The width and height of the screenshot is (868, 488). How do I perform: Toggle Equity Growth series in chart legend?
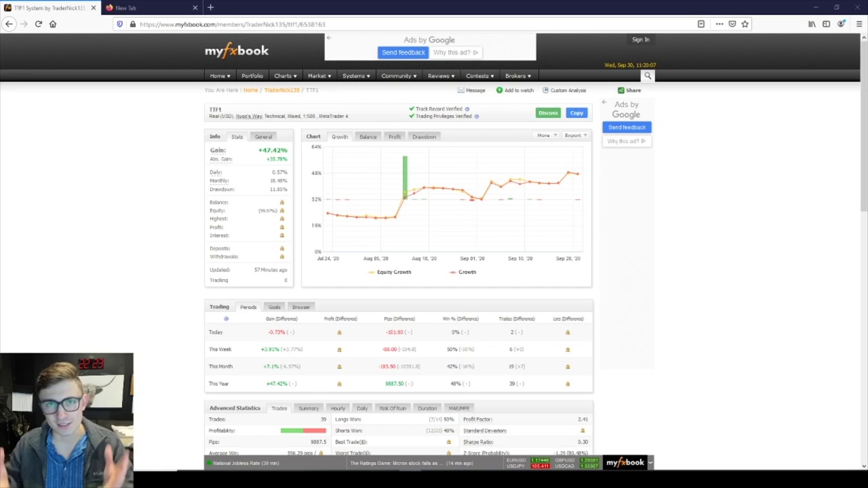390,272
